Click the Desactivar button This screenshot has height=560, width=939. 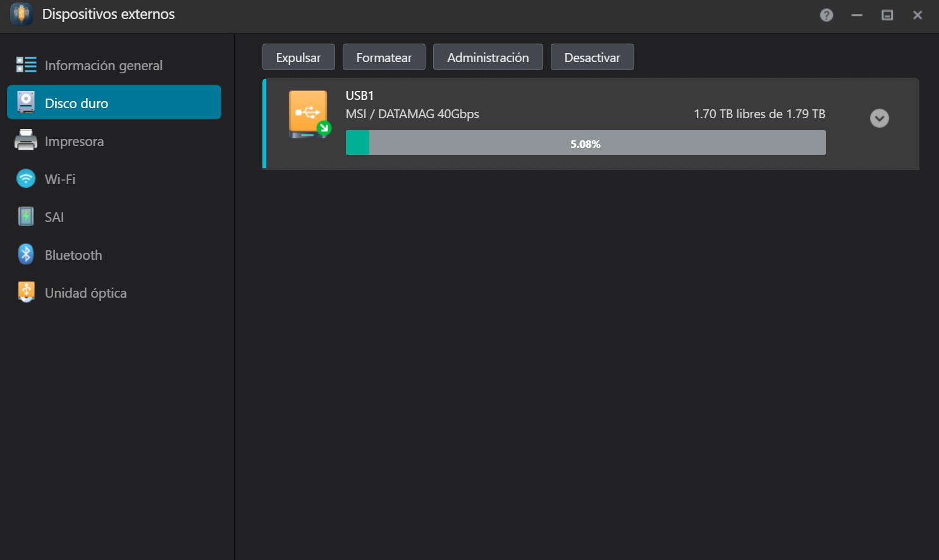592,57
